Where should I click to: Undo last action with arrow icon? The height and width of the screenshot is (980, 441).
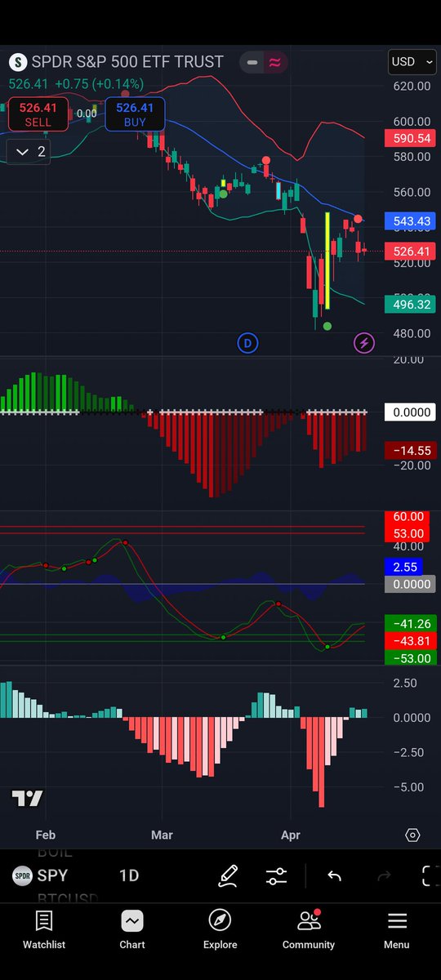click(334, 876)
